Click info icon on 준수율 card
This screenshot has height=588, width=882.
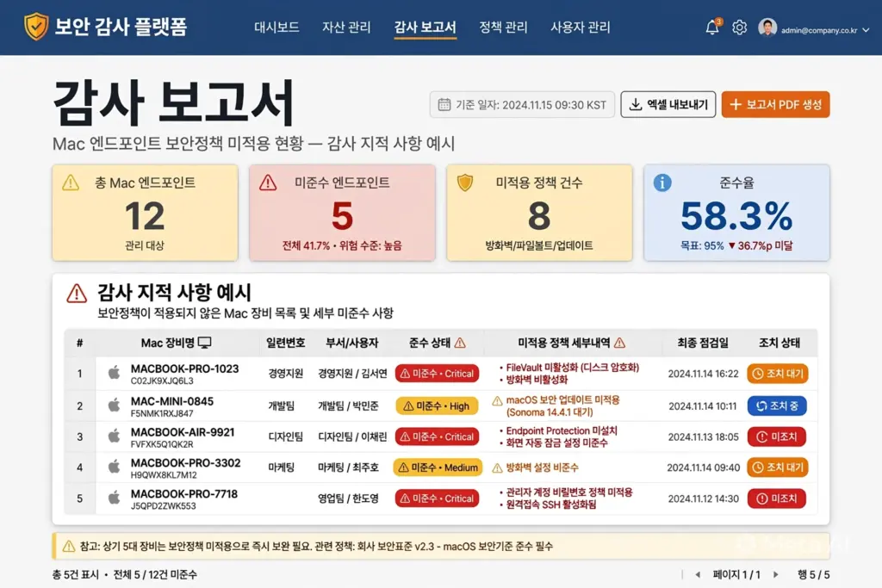click(662, 183)
